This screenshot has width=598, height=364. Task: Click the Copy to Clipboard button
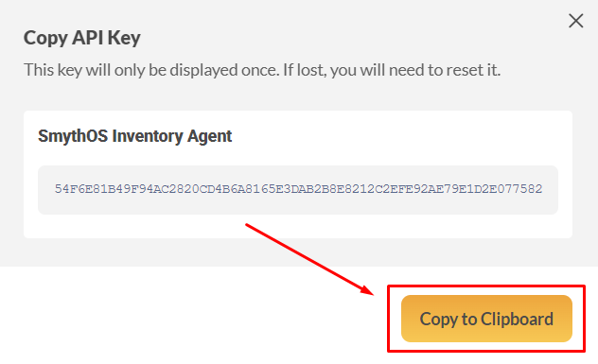click(486, 319)
